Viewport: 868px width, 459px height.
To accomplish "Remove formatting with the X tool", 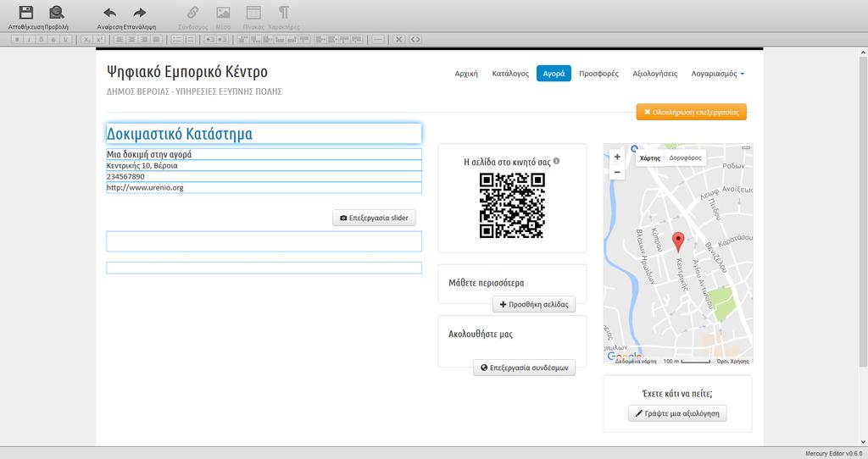I will 398,40.
